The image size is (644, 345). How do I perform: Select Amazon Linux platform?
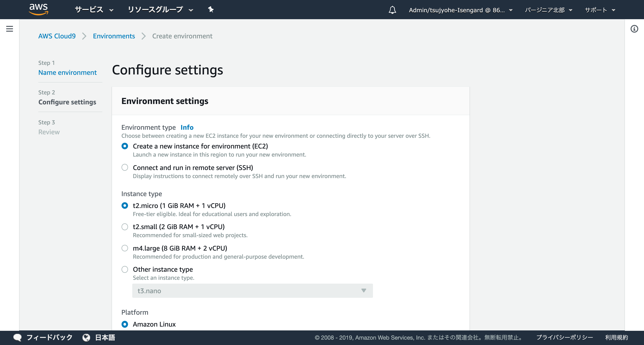coord(125,324)
